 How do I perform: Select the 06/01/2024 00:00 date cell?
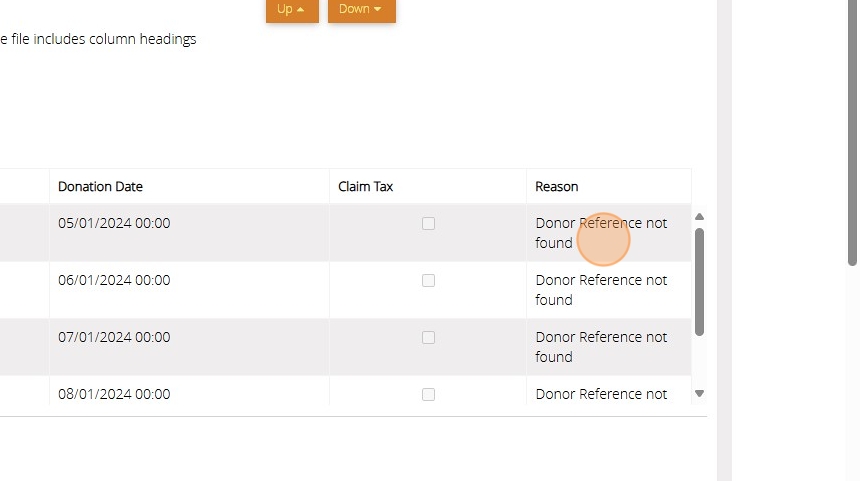[x=114, y=281]
